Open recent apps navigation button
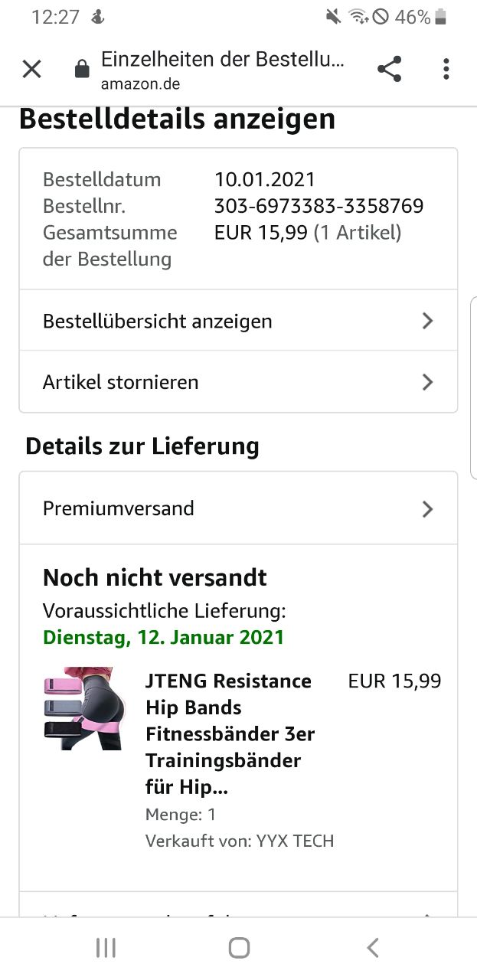477x980 pixels. [x=106, y=948]
